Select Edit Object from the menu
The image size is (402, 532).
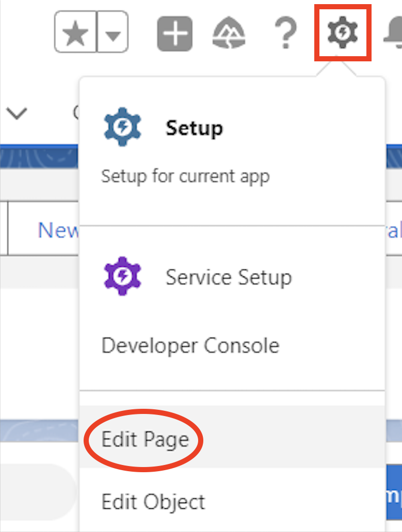tap(153, 501)
